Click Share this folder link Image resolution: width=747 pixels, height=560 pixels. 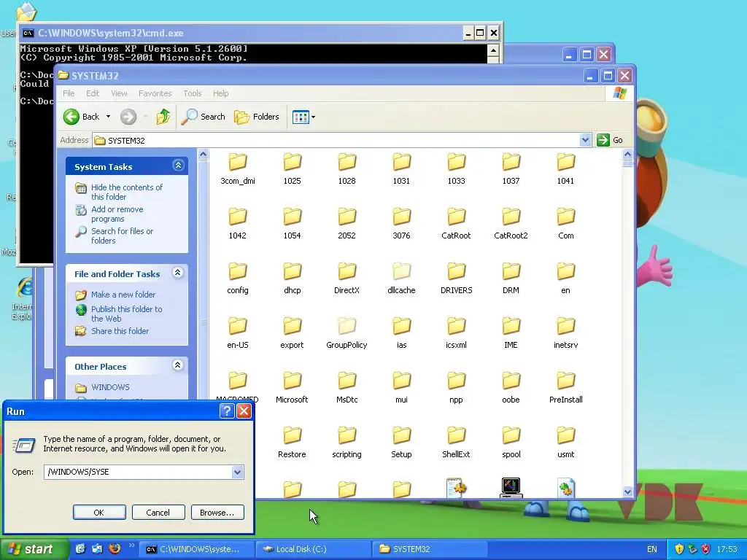point(120,331)
